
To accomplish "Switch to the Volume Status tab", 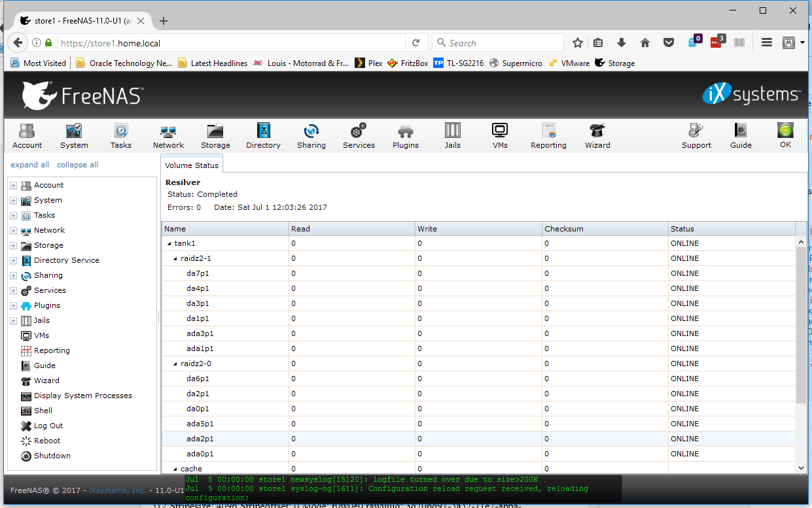I will 191,165.
